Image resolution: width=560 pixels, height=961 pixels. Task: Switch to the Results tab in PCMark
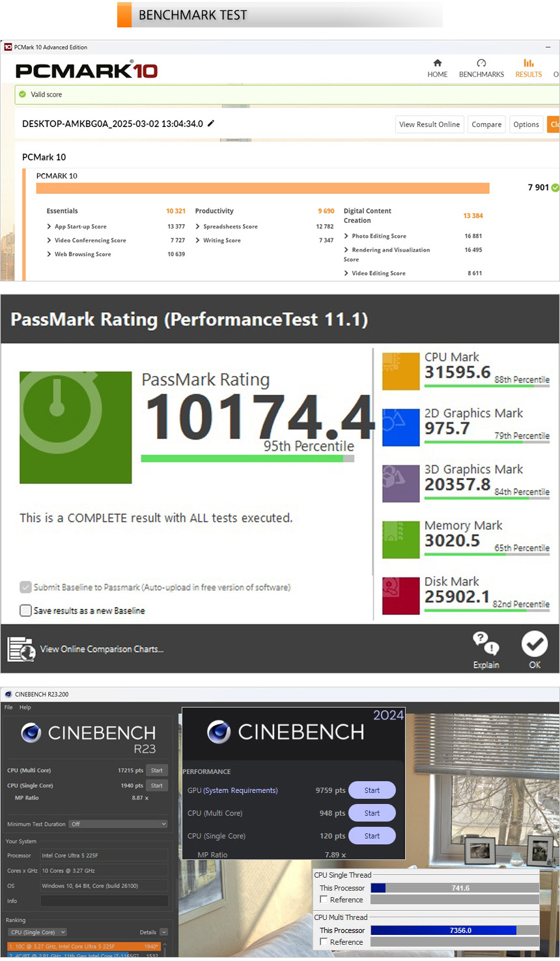click(528, 68)
